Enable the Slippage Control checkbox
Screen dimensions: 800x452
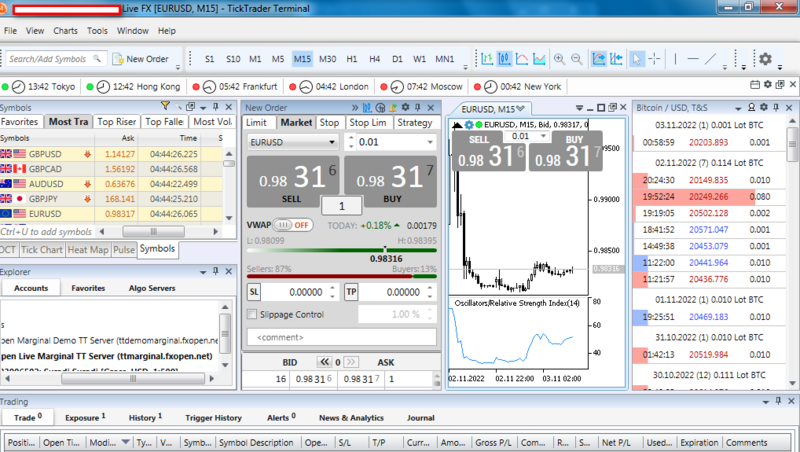click(x=252, y=314)
